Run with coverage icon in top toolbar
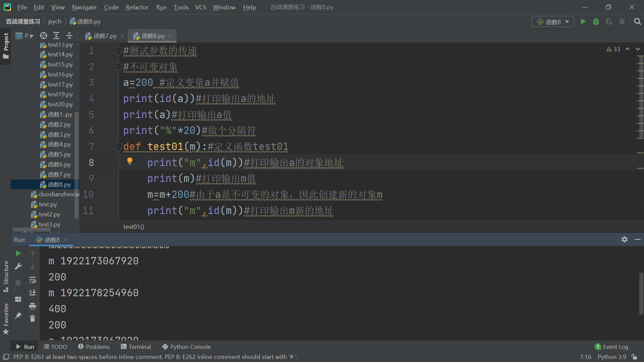 click(x=609, y=21)
